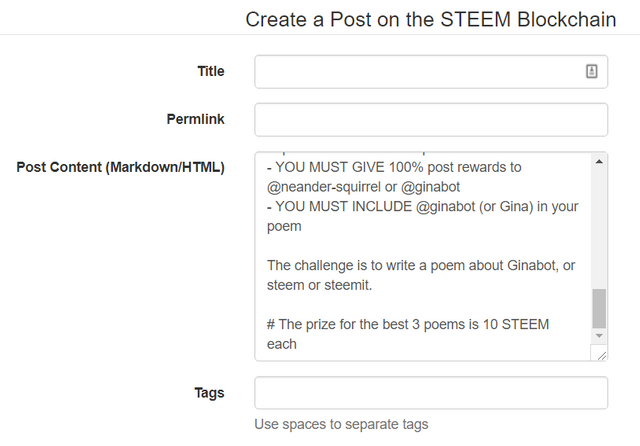
Task: Click the Permlink label
Action: pos(195,119)
